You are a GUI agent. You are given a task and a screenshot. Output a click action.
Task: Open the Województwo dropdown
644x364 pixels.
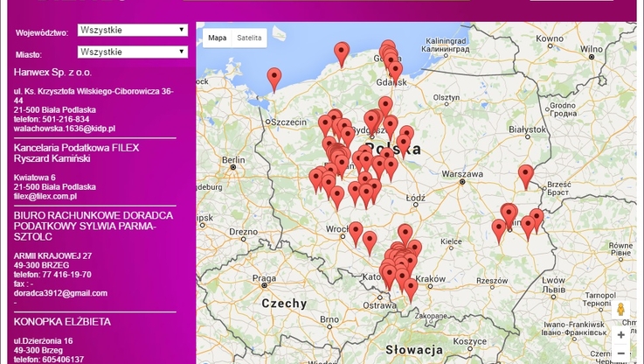click(x=133, y=30)
